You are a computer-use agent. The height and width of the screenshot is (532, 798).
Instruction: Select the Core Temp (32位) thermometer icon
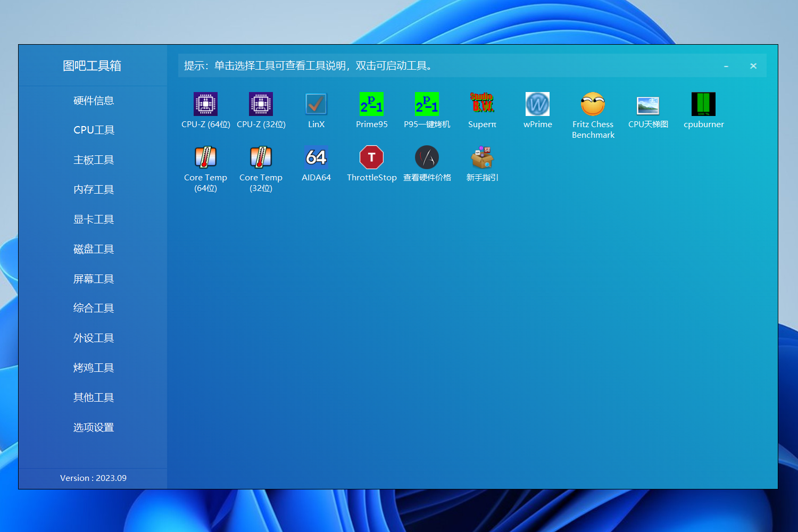(x=261, y=157)
